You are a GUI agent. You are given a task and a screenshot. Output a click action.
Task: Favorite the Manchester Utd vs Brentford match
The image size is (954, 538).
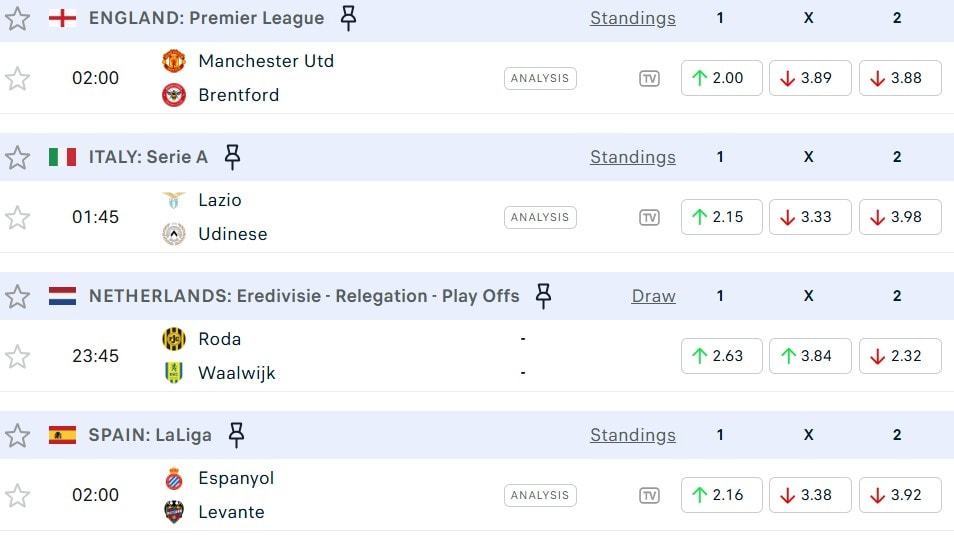point(17,78)
